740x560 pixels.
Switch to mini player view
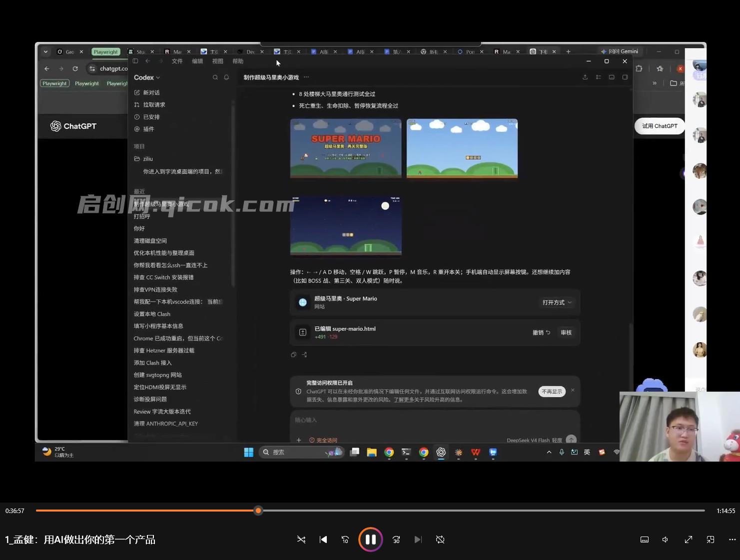tap(711, 540)
